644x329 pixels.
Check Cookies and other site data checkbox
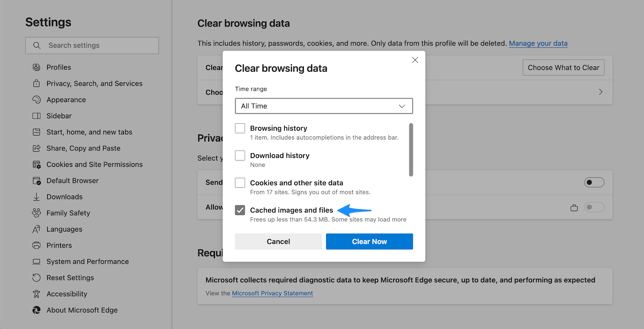click(240, 183)
